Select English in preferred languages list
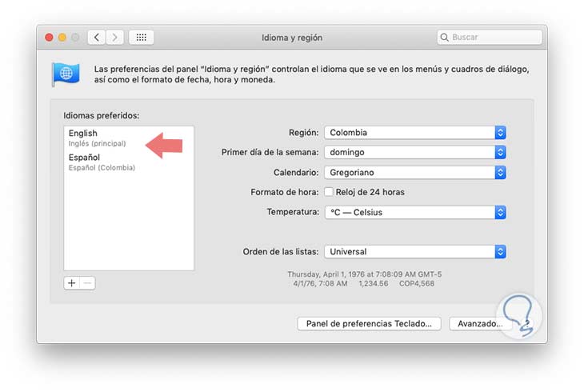Screen dimensions: 584x392 (x=129, y=138)
